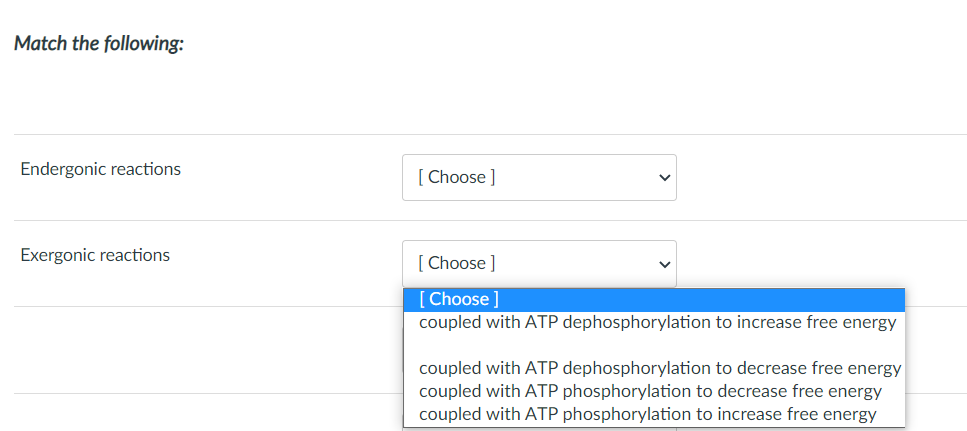
Task: Choose "ATP phosphorylation to increase free energy"
Action: coord(647,414)
